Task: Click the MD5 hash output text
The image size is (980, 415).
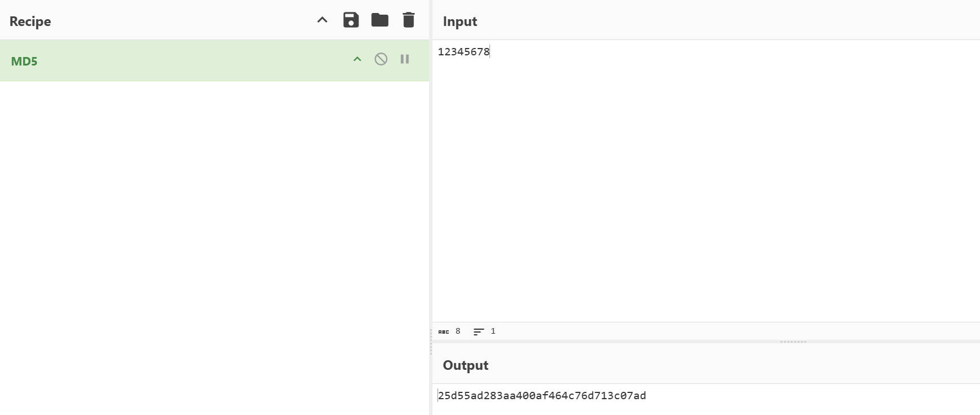Action: pos(542,396)
